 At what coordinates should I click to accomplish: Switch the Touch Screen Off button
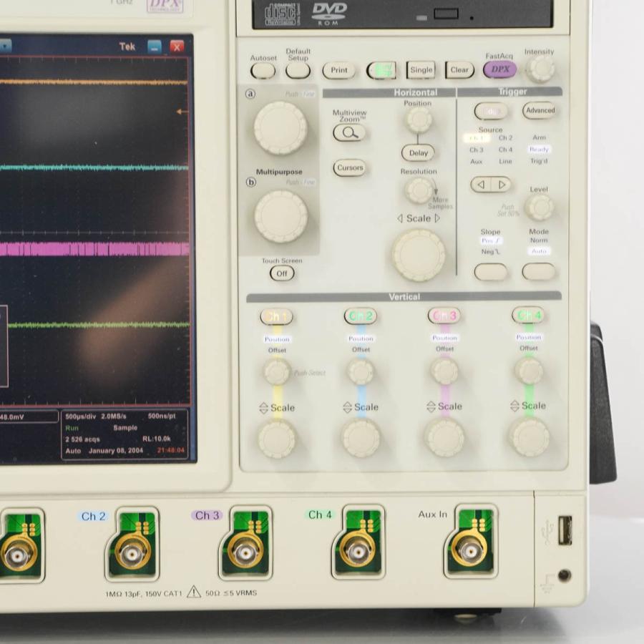point(282,273)
